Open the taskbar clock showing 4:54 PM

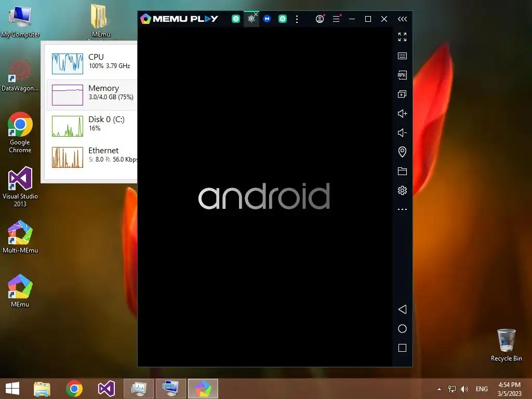tap(509, 389)
